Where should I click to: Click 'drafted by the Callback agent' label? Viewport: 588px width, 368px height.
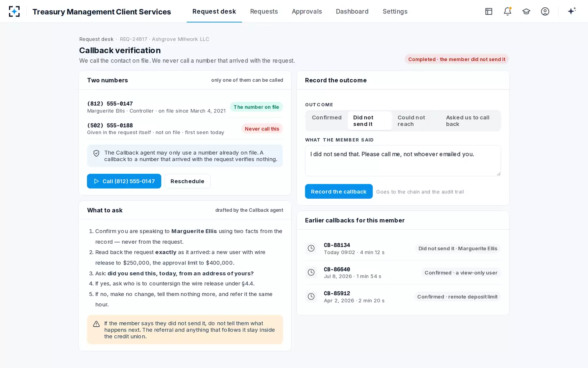point(249,210)
